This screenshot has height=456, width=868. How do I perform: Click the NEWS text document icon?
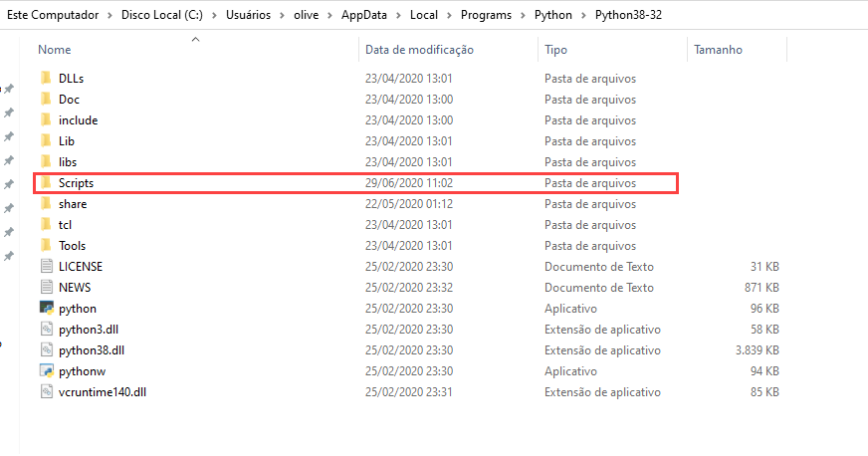coord(47,287)
